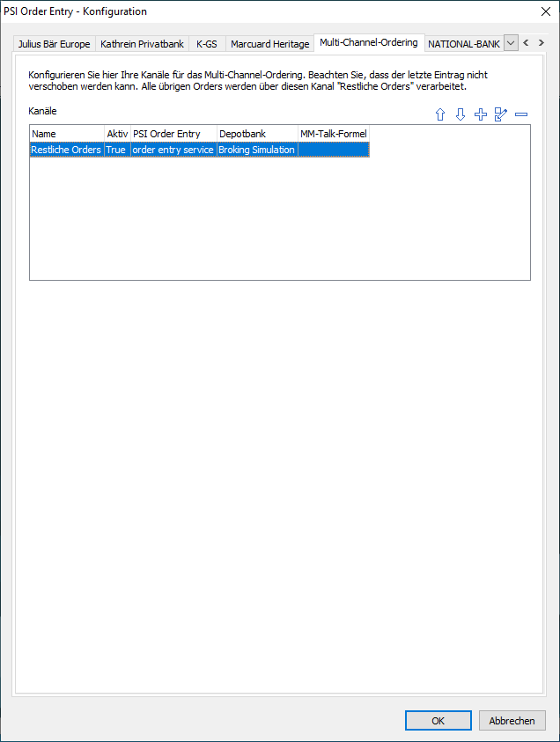Screen dimensions: 560x742
Task: Sort by the Depotbank column header
Action: pyautogui.click(x=256, y=134)
